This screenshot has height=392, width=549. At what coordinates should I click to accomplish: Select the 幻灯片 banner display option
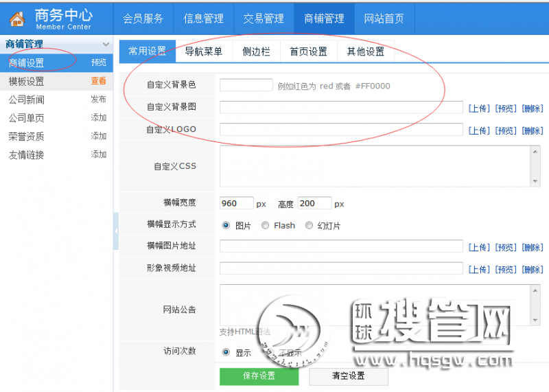click(309, 225)
